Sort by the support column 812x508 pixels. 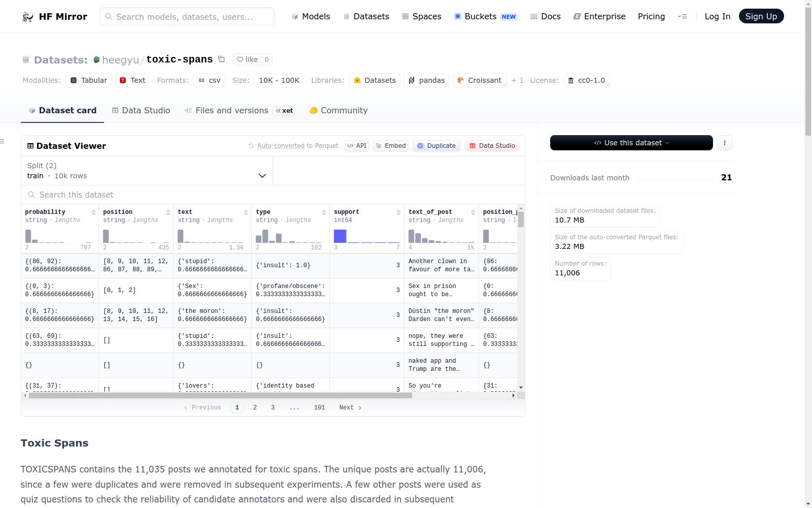click(398, 212)
